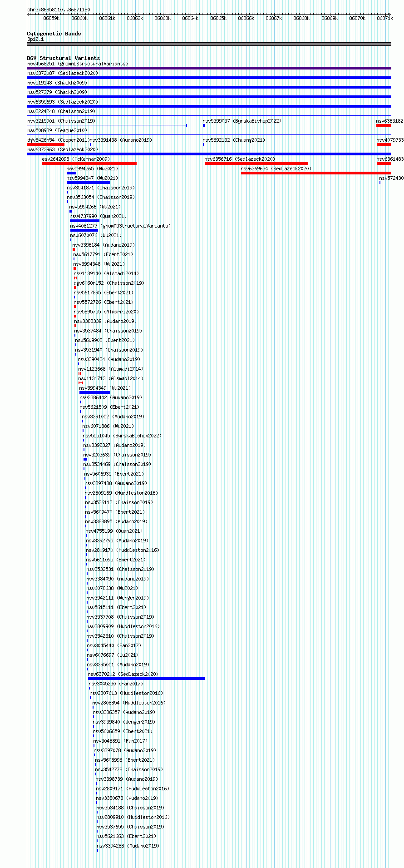Image resolution: width=404 pixels, height=868 pixels.
Task: Open variant nsv3045440 (Fan2017) label
Action: (x=114, y=645)
